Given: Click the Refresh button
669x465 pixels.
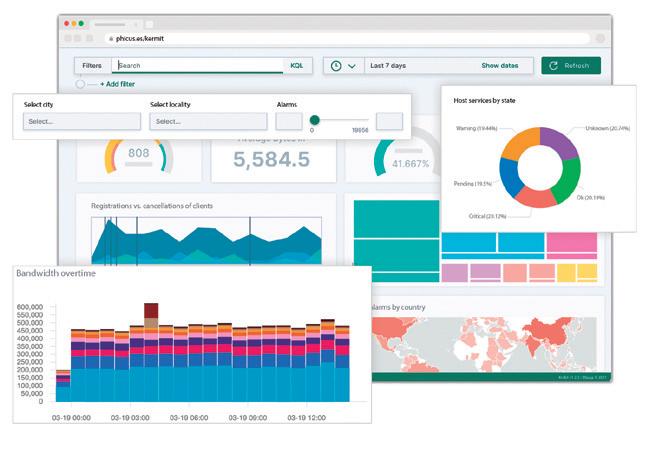Looking at the screenshot, I should (571, 66).
